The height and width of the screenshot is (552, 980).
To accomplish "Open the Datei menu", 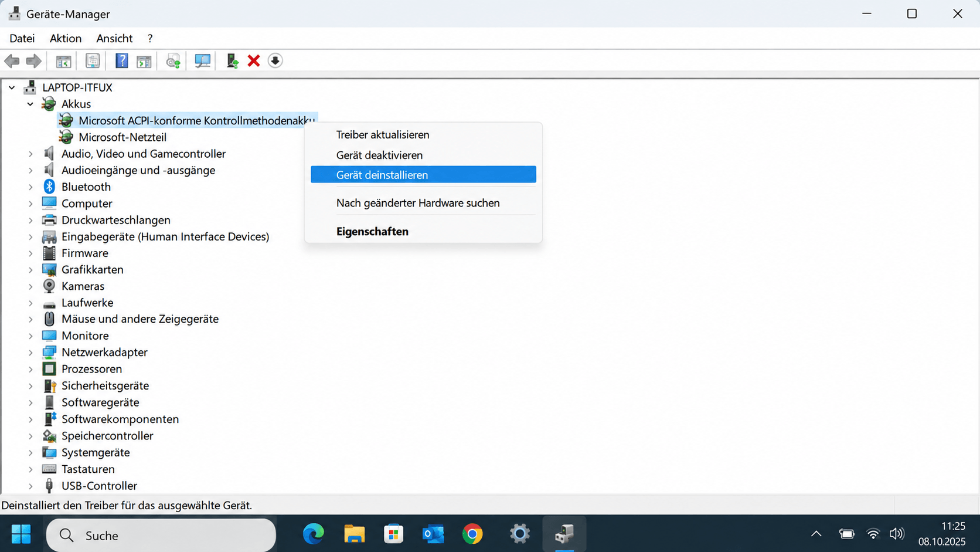I will (x=22, y=38).
